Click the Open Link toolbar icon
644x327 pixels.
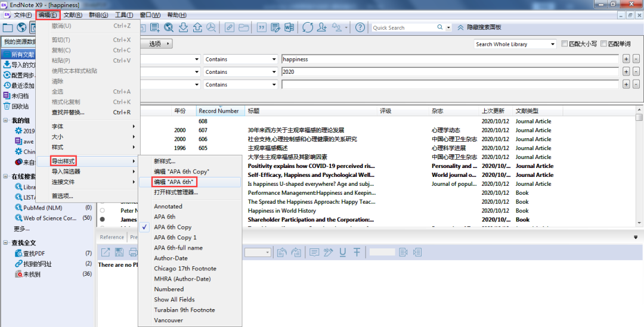coord(229,27)
